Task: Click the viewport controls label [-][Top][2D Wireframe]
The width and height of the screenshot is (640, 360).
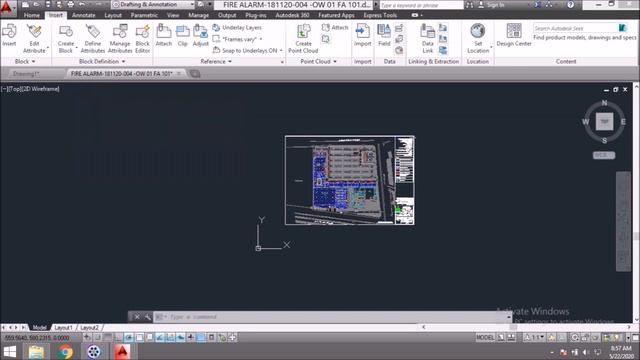Action: click(30, 89)
